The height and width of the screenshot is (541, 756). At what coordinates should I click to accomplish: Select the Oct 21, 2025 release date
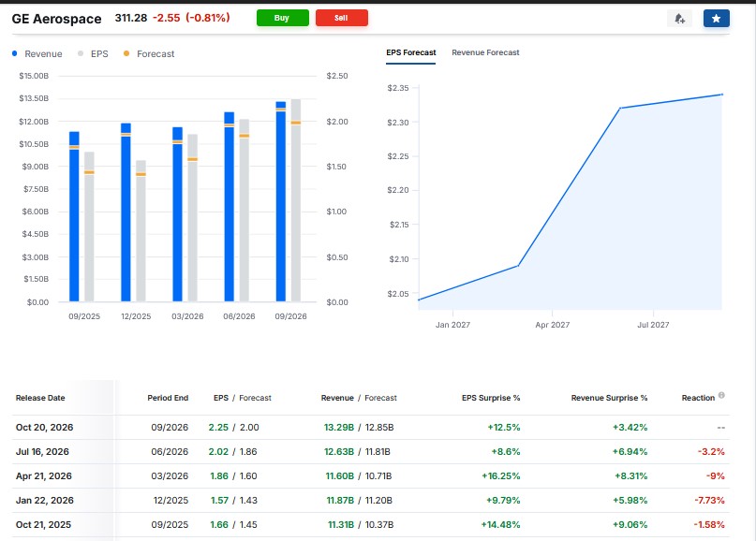[x=43, y=525]
